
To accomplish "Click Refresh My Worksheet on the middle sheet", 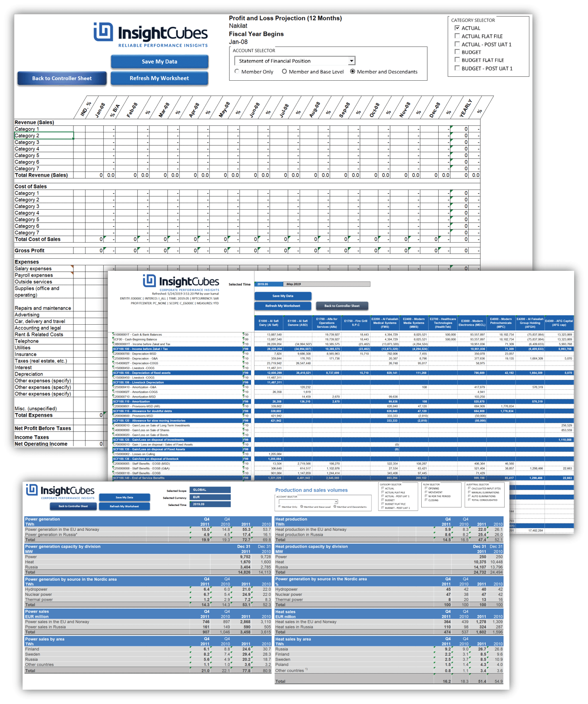I will click(x=283, y=306).
